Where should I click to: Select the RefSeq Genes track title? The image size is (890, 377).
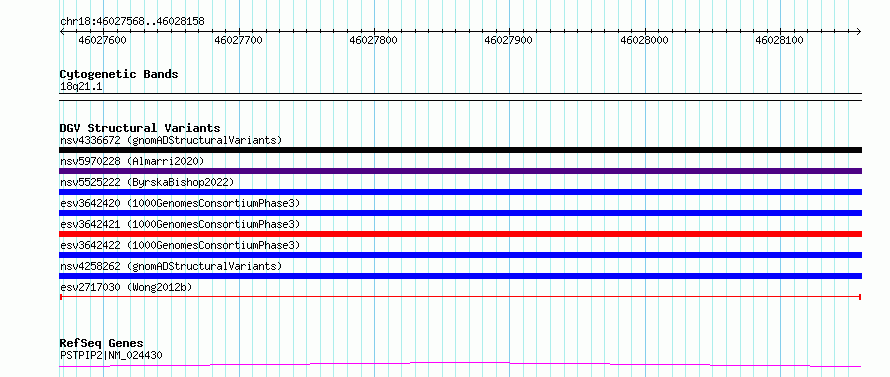point(102,344)
